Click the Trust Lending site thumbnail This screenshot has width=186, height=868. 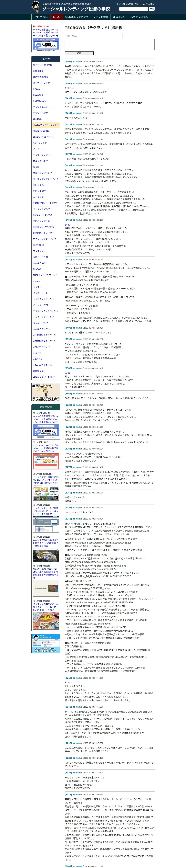coord(46,524)
